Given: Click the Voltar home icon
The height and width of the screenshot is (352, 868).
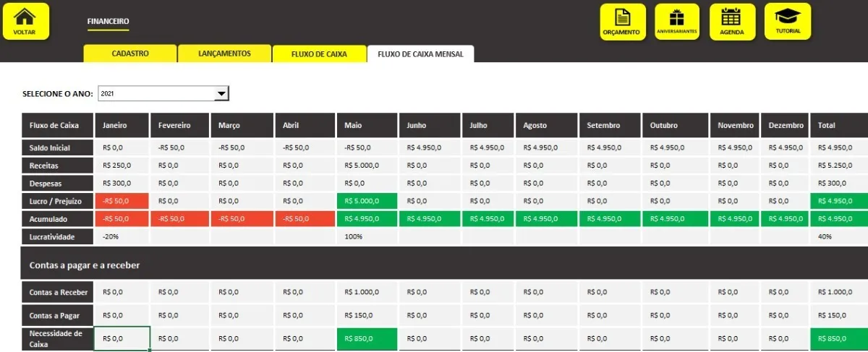Looking at the screenshot, I should point(26,20).
